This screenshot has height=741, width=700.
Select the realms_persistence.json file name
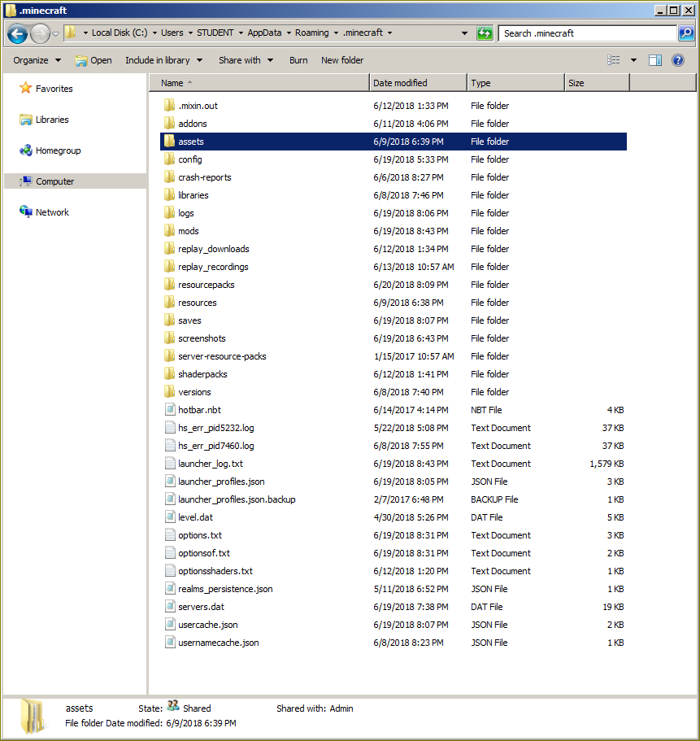point(225,589)
